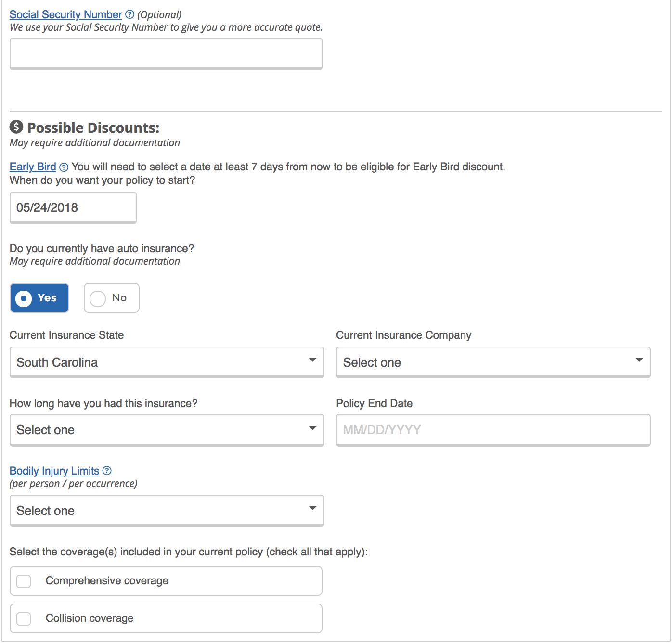
Task: Open the Early Bird link
Action: pyautogui.click(x=33, y=167)
